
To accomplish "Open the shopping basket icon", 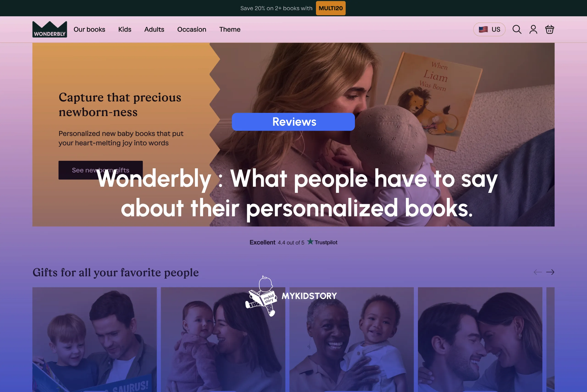I will click(x=550, y=30).
